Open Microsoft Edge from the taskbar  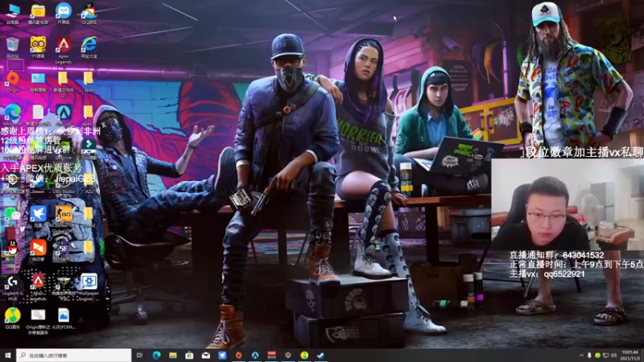coord(156,356)
